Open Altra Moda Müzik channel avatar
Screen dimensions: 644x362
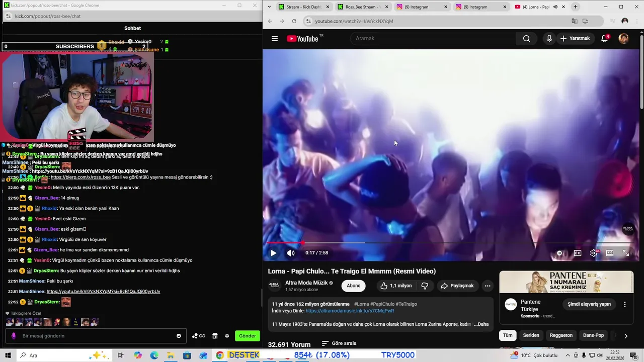click(x=274, y=285)
